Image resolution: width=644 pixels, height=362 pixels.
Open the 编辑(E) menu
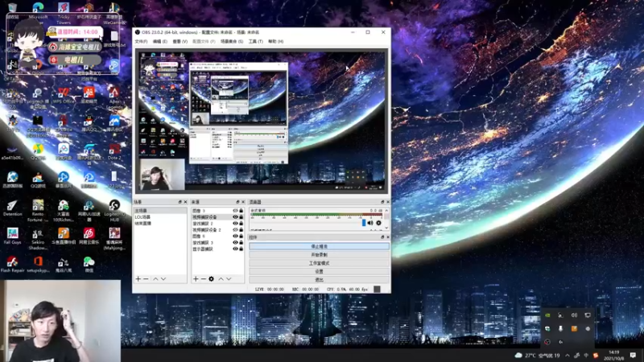[x=159, y=42]
